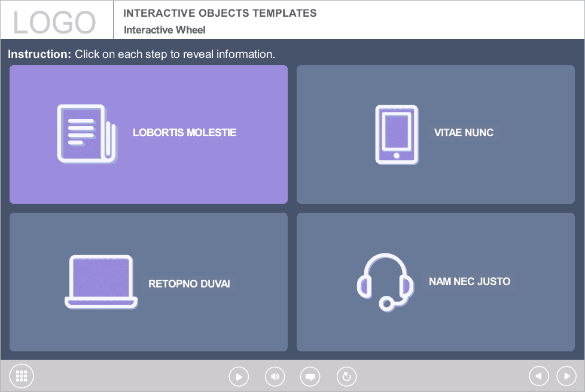Image resolution: width=585 pixels, height=392 pixels.
Task: Click the laptop icon
Action: (x=101, y=282)
